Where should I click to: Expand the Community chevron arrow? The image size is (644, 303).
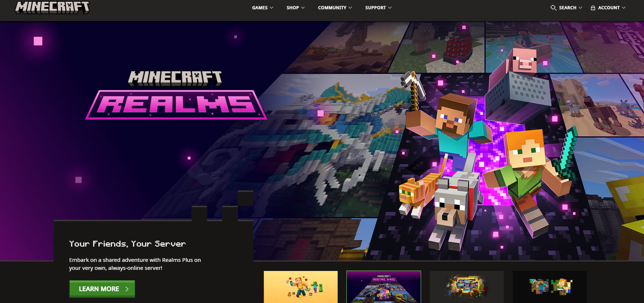tap(350, 8)
